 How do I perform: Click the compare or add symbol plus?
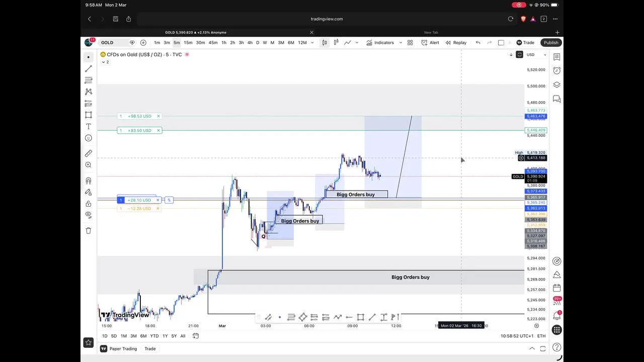[x=143, y=43]
